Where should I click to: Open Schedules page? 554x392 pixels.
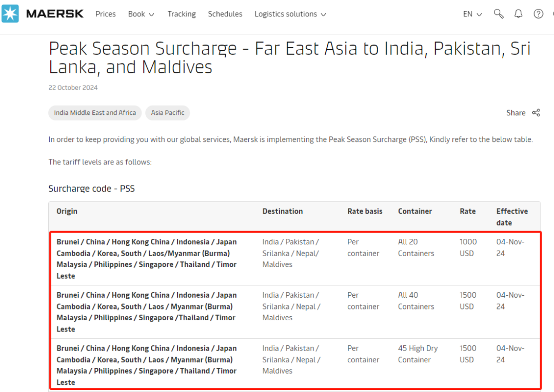tap(225, 14)
